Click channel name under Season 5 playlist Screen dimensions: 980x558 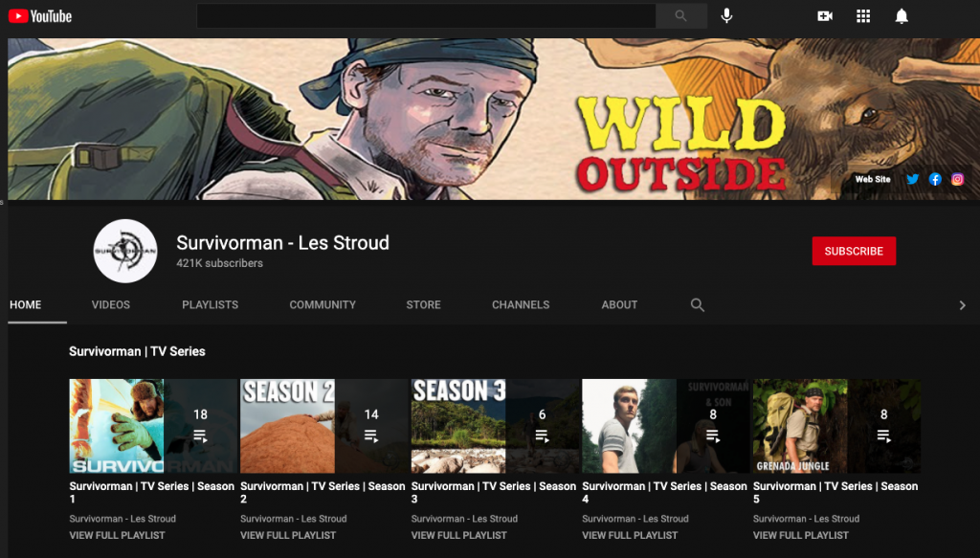[806, 519]
